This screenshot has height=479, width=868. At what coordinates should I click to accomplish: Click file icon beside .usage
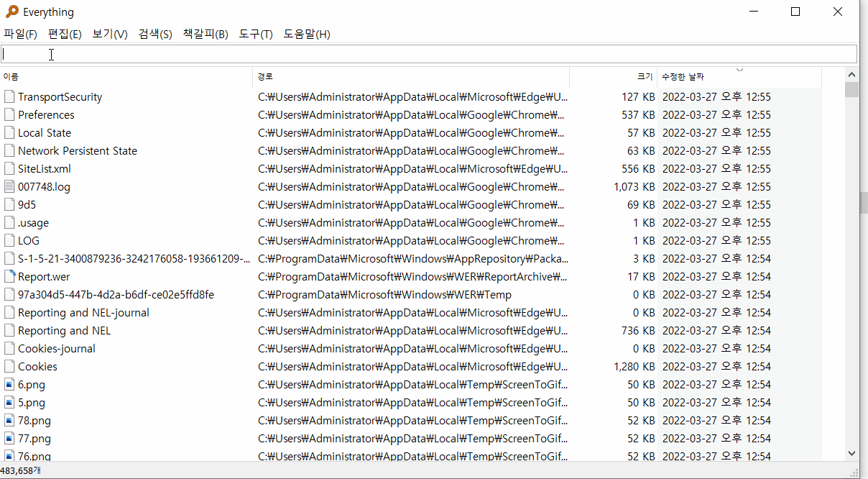click(x=9, y=222)
